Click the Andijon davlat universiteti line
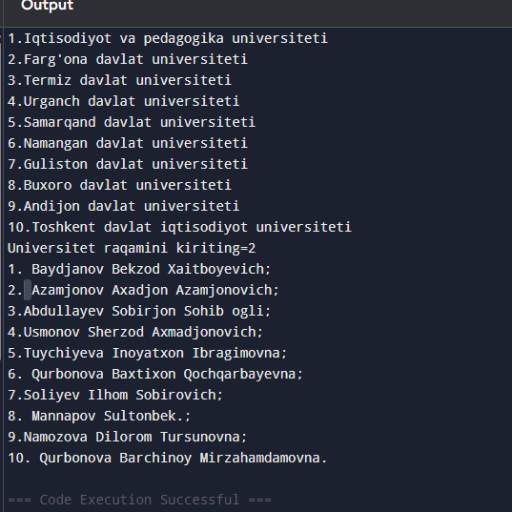The image size is (512, 512). tap(124, 206)
